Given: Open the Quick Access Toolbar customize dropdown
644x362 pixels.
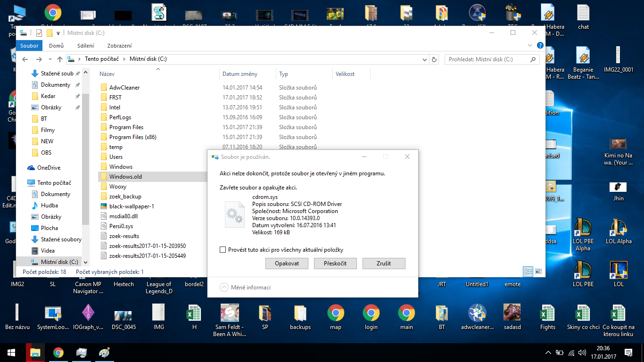Looking at the screenshot, I should point(58,33).
